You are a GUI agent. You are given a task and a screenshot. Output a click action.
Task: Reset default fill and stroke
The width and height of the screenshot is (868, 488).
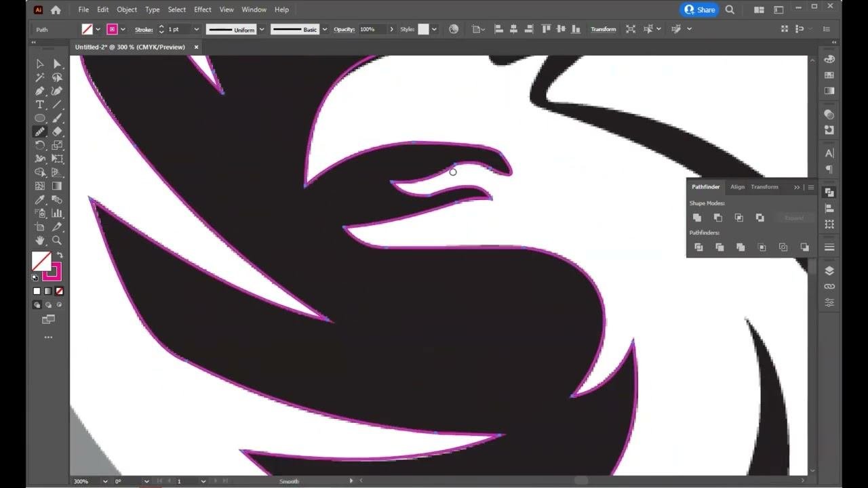35,277
